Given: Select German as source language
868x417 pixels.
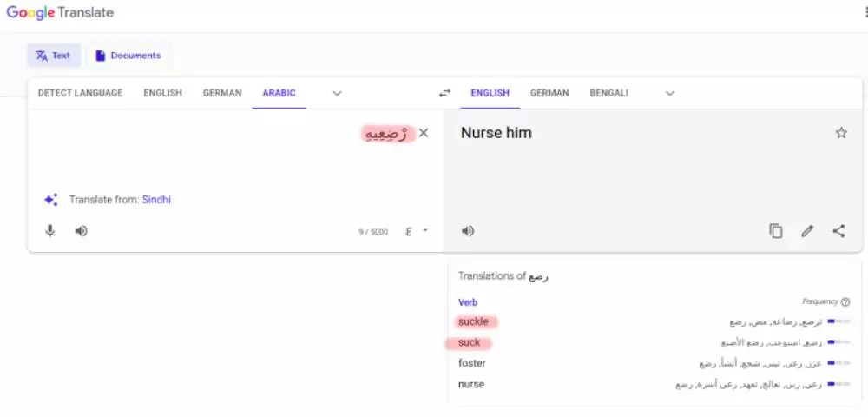Looking at the screenshot, I should [222, 93].
